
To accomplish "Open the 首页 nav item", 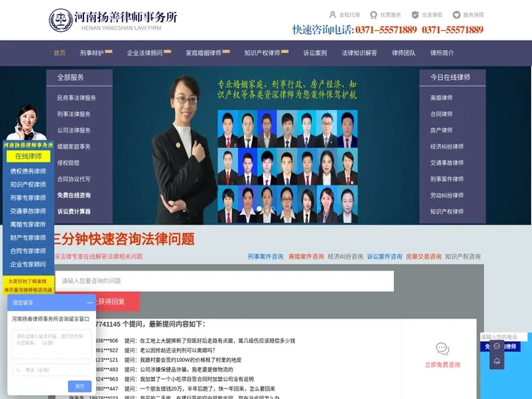I will [x=59, y=53].
